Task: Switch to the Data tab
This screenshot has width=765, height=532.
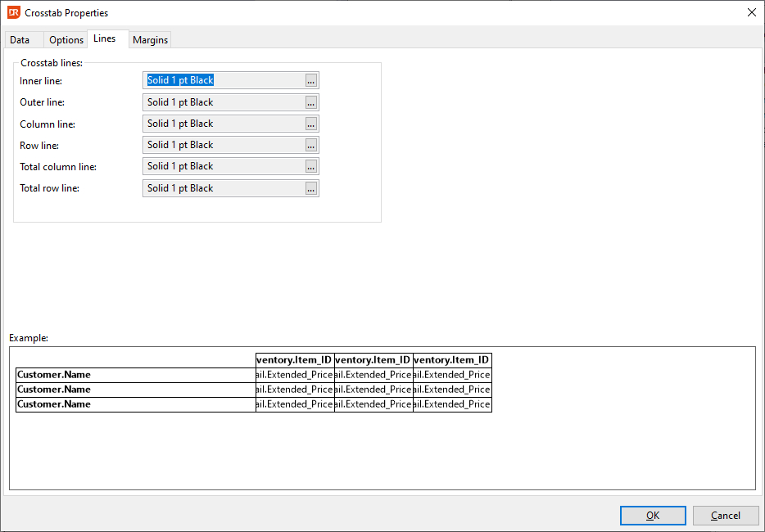Action: coord(20,40)
